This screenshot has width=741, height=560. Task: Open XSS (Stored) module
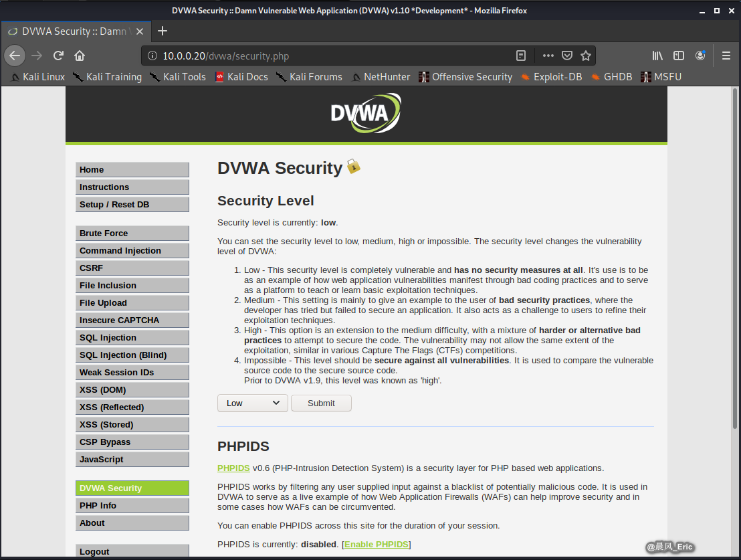(x=132, y=425)
